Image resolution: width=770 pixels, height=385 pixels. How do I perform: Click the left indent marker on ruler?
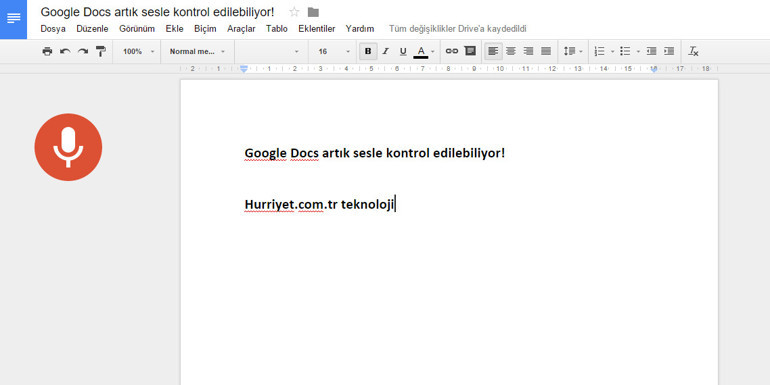[x=244, y=69]
